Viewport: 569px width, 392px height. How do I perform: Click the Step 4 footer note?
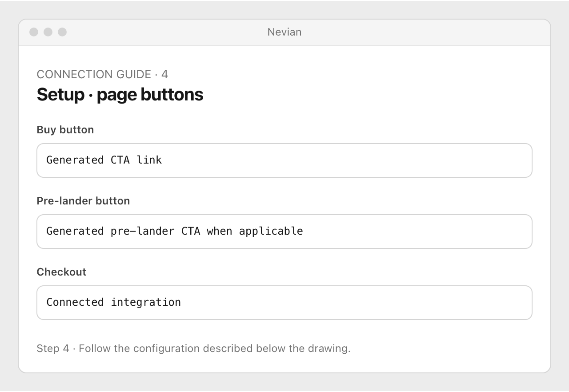[x=193, y=348]
